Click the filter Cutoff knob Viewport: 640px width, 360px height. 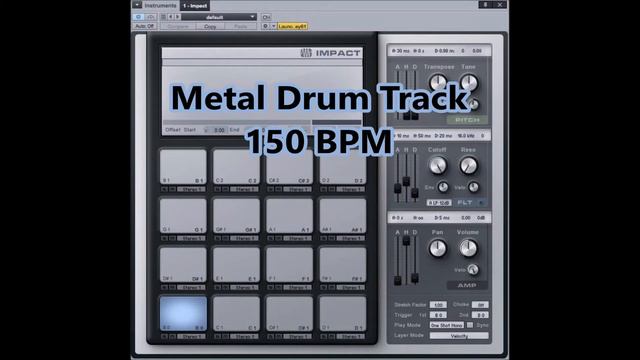[x=438, y=165]
